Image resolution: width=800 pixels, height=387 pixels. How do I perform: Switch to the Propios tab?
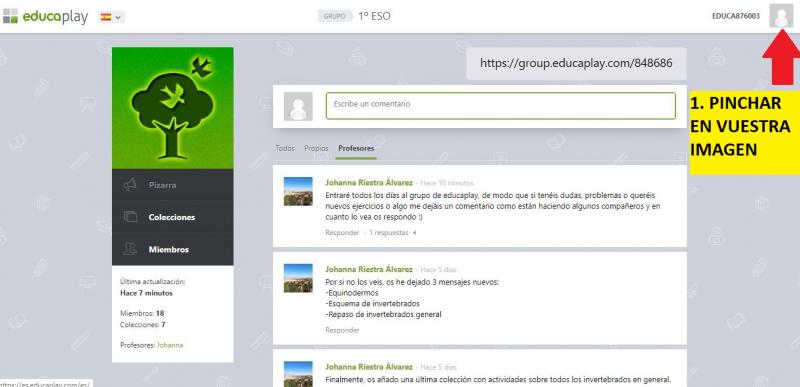pyautogui.click(x=316, y=148)
